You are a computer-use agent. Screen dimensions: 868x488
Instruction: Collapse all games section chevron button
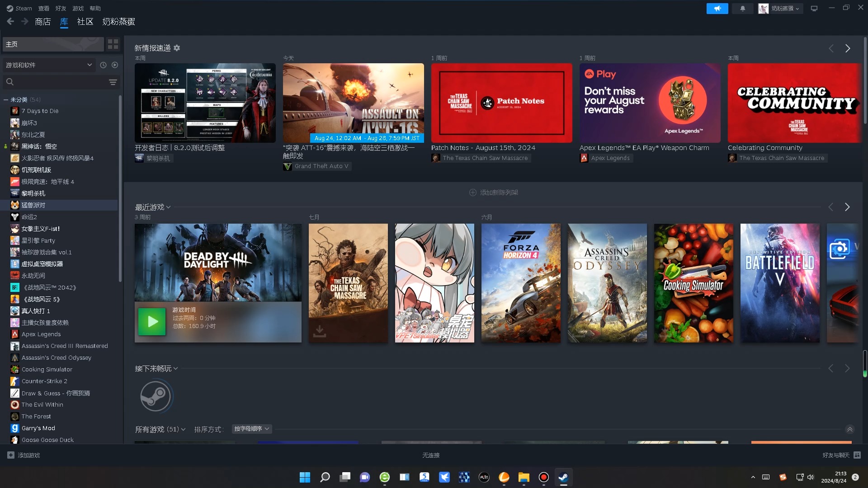849,429
